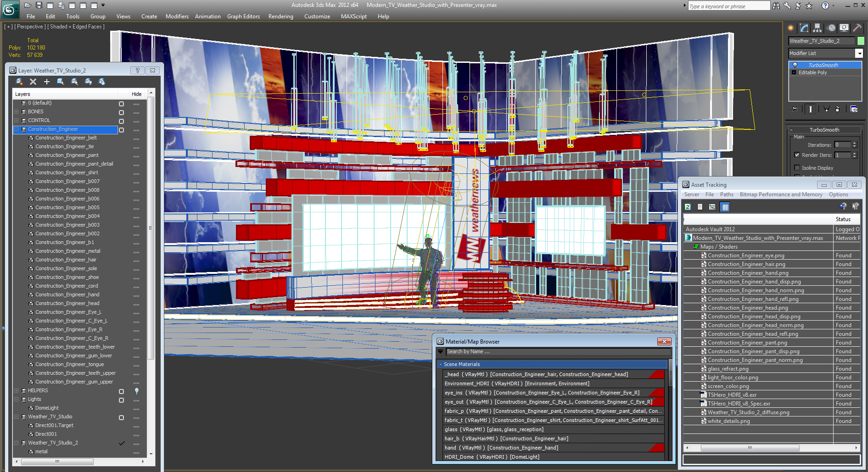Collapse the Construction_Engineer layer
Screen dimensions: 868x472
tap(17, 129)
